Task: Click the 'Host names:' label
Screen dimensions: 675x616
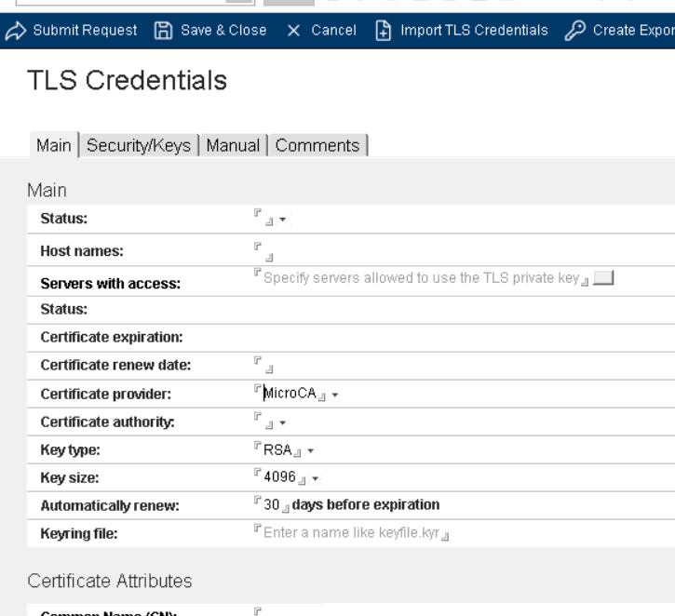Action: point(82,251)
